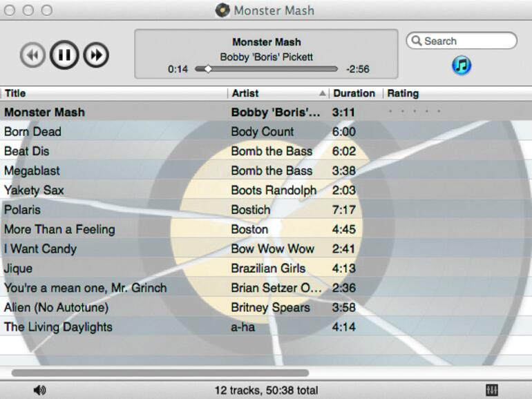The image size is (532, 399).
Task: Select the Yakety Sax track
Action: (266, 190)
